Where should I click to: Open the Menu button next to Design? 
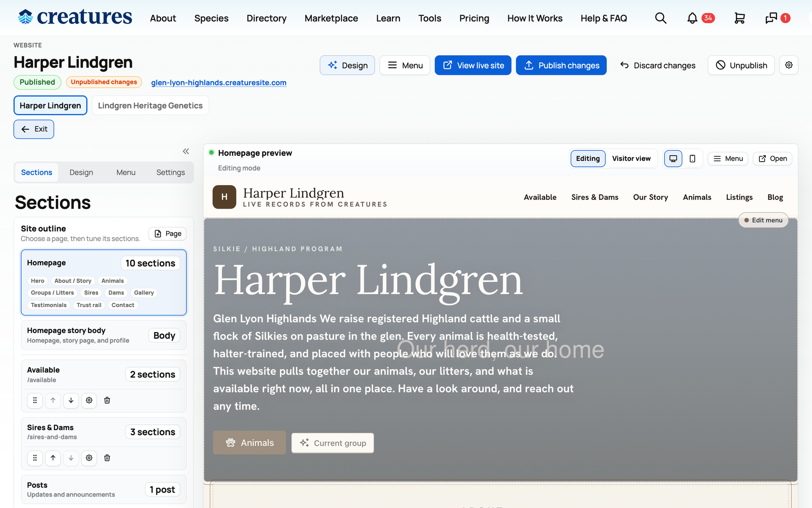[x=405, y=65]
